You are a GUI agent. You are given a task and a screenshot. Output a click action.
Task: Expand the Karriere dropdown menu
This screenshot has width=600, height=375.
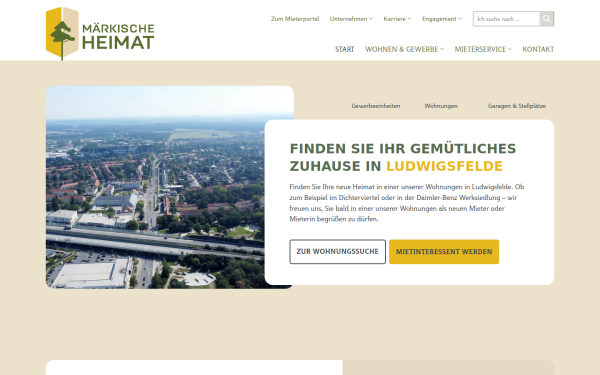(x=397, y=19)
